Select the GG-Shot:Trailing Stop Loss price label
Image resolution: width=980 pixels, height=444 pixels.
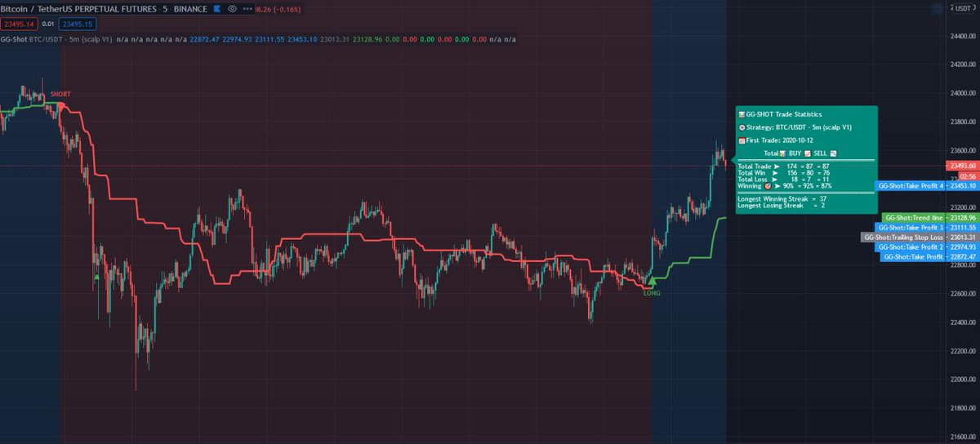[x=903, y=238]
